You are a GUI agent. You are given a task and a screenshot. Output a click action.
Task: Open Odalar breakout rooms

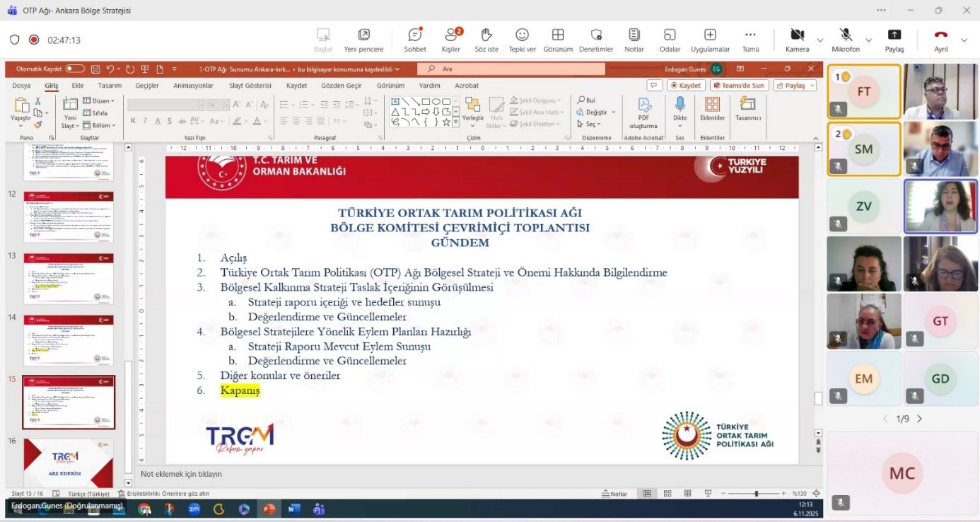tap(670, 35)
